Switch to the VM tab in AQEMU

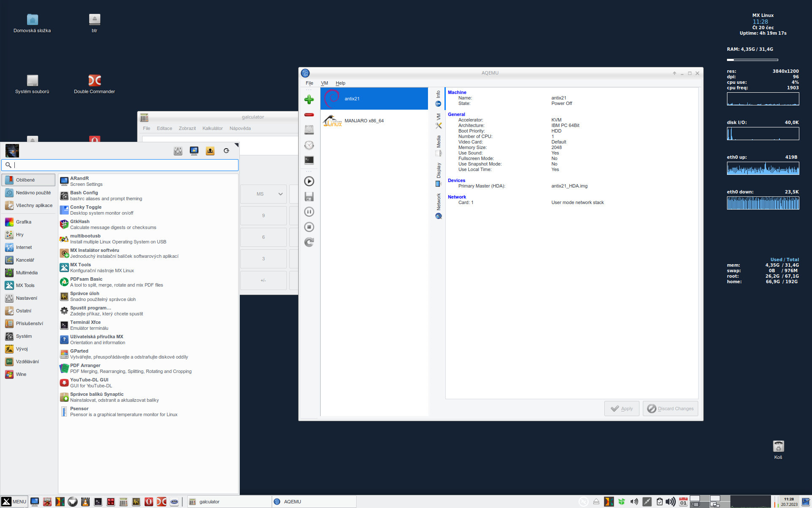point(439,121)
